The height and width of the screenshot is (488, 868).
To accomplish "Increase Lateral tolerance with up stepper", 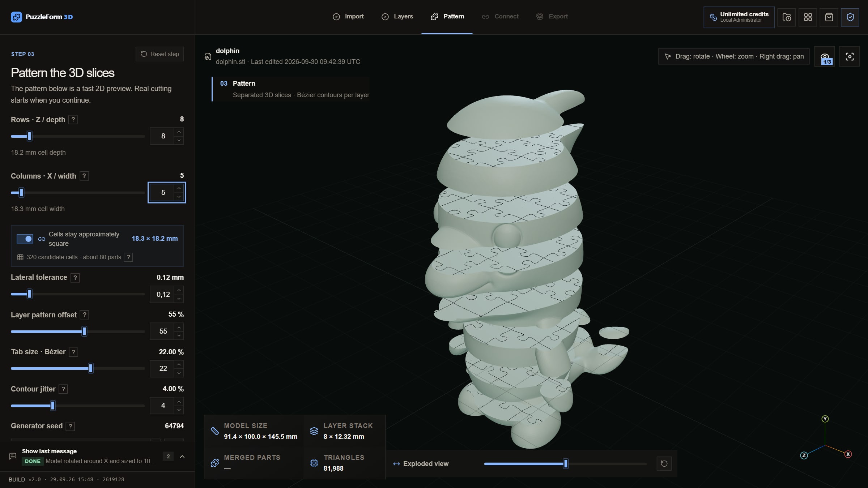I will click(179, 290).
